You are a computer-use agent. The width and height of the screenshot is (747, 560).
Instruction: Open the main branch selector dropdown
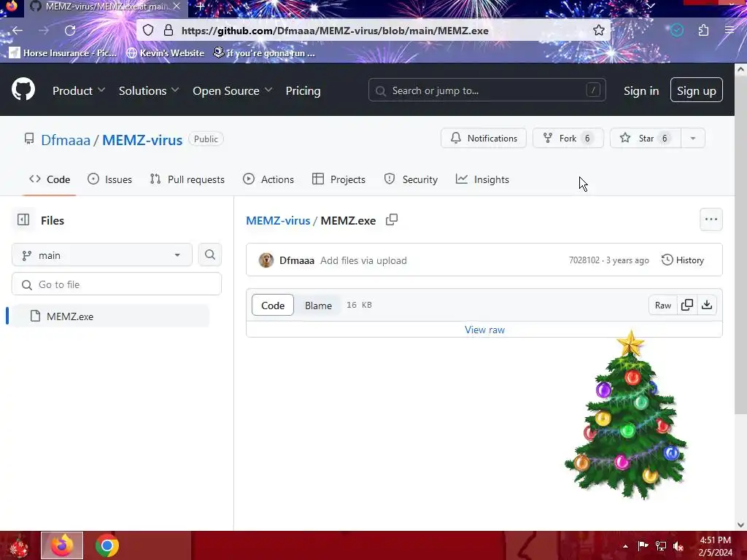[102, 254]
